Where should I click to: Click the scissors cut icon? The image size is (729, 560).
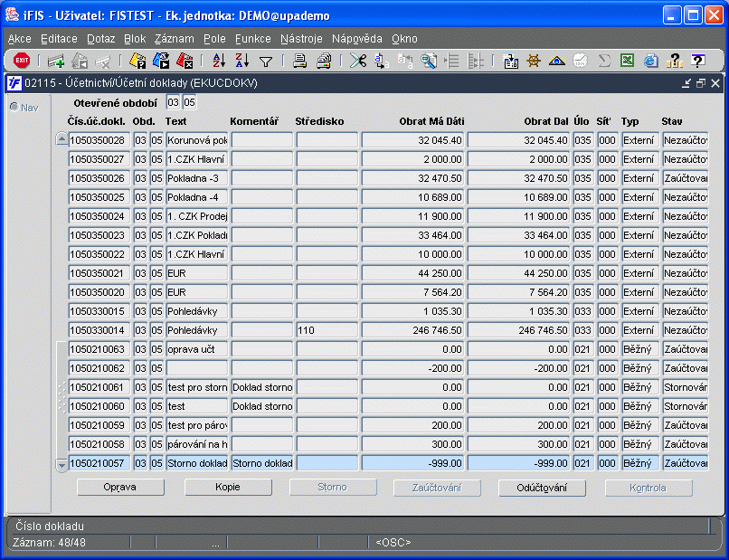[x=358, y=61]
